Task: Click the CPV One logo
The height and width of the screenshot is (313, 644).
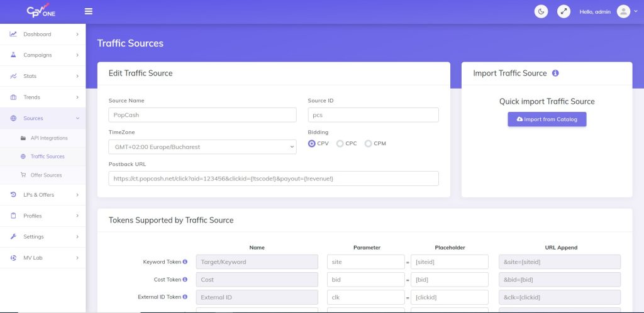Action: 41,11
